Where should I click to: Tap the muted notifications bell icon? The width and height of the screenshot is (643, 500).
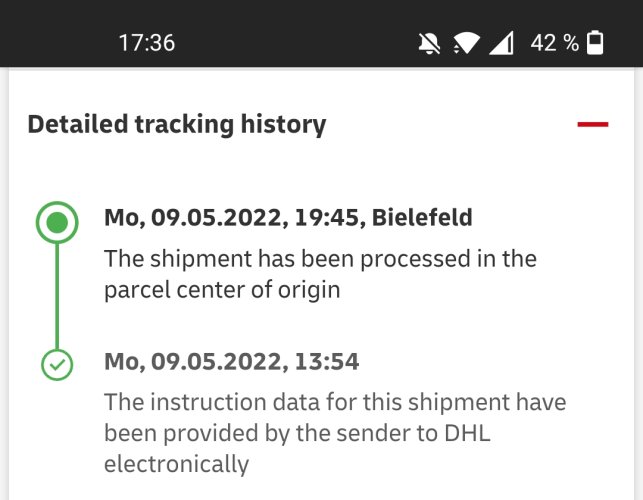(x=429, y=43)
